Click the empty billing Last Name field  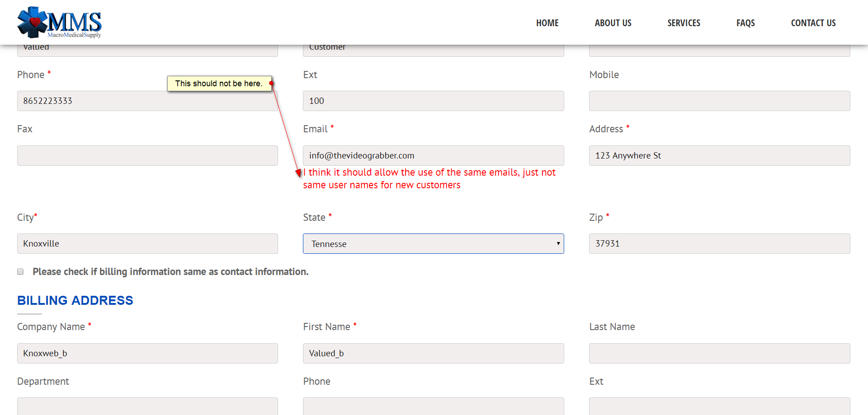click(x=719, y=354)
